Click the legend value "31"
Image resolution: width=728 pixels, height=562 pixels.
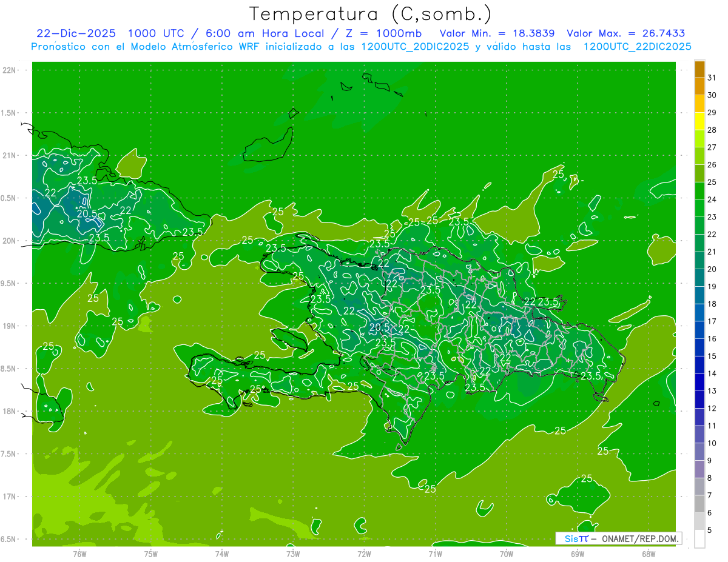click(x=712, y=78)
